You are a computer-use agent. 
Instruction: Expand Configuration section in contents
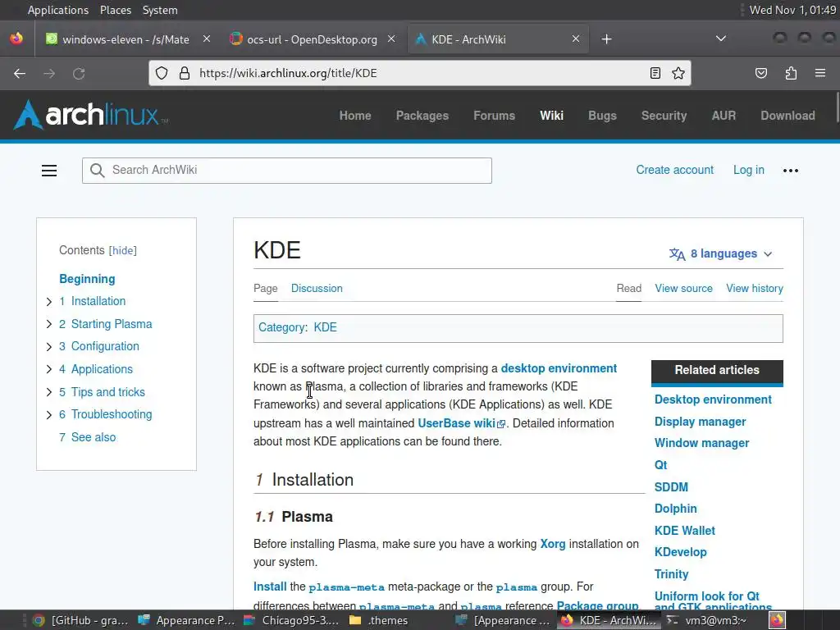click(48, 347)
